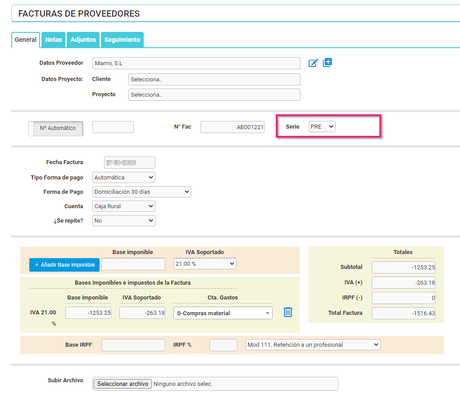Click the Bases imponibles e impuestos de la Factura heading
The width and height of the screenshot is (460, 398).
click(133, 283)
